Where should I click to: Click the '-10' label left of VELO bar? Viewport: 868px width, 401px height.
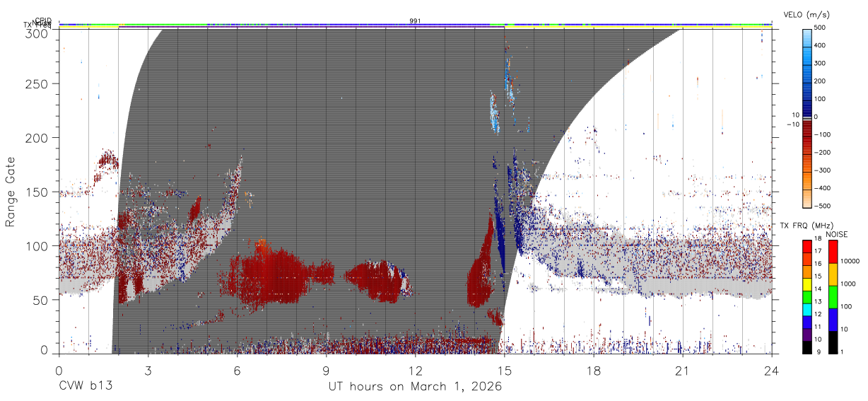[793, 124]
